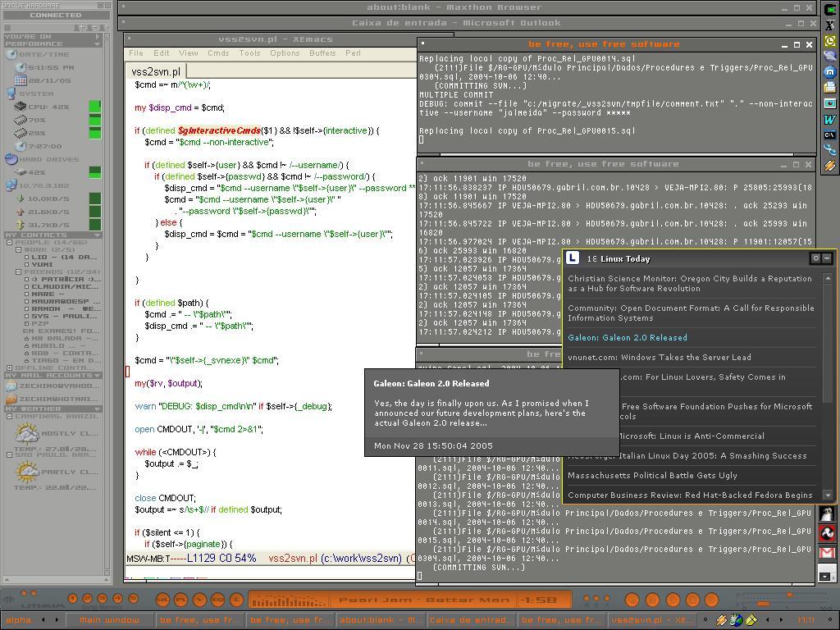Click the blue W application dock icon
The height and width of the screenshot is (630, 840).
point(830,120)
